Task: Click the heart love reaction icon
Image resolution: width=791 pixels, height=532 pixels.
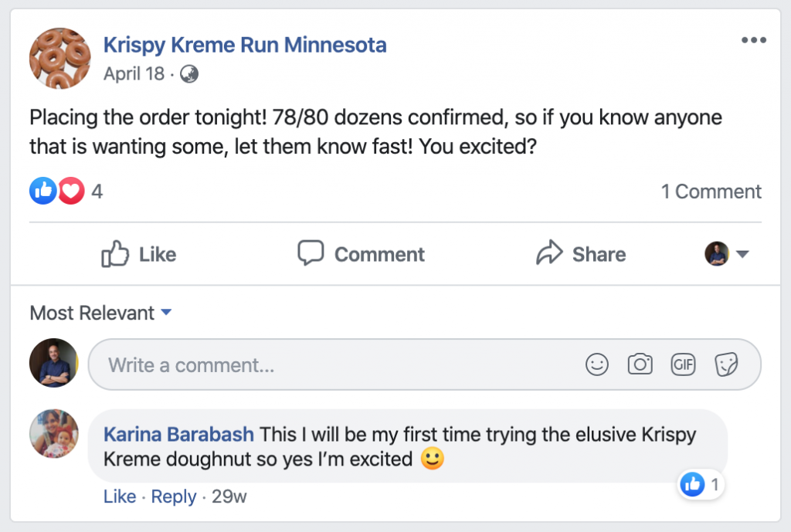Action: 71,191
